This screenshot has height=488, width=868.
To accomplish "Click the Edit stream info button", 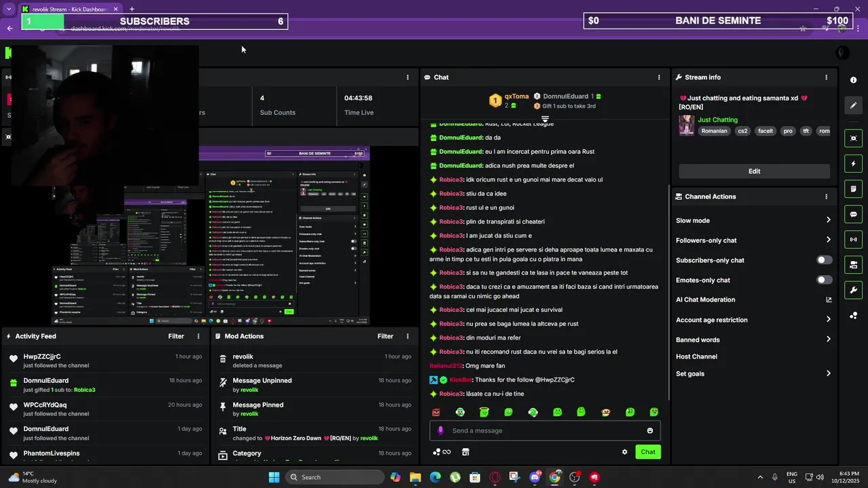I will coord(754,171).
